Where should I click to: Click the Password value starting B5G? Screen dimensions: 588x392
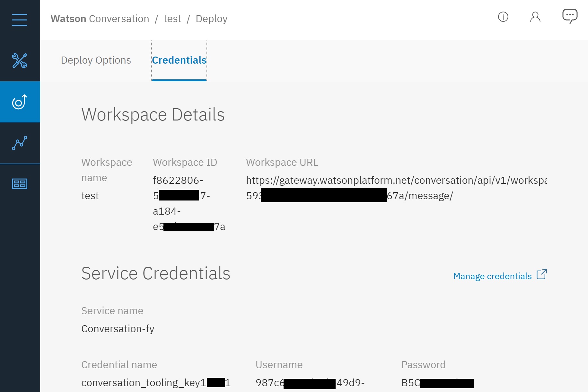coord(437,383)
